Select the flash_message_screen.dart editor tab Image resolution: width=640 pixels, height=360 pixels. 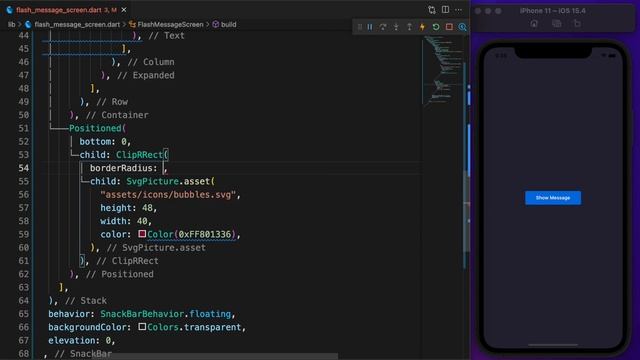tap(66, 9)
